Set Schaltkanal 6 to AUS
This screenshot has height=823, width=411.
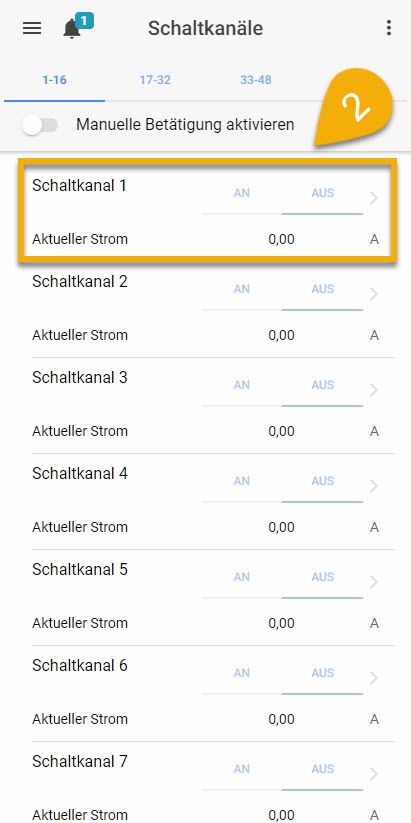[x=322, y=673]
